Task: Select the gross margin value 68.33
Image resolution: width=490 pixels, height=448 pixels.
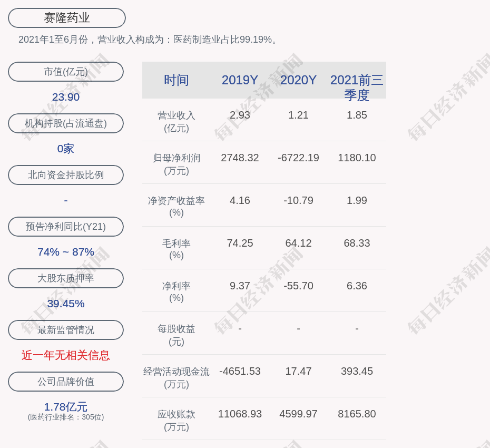Action: click(x=357, y=243)
